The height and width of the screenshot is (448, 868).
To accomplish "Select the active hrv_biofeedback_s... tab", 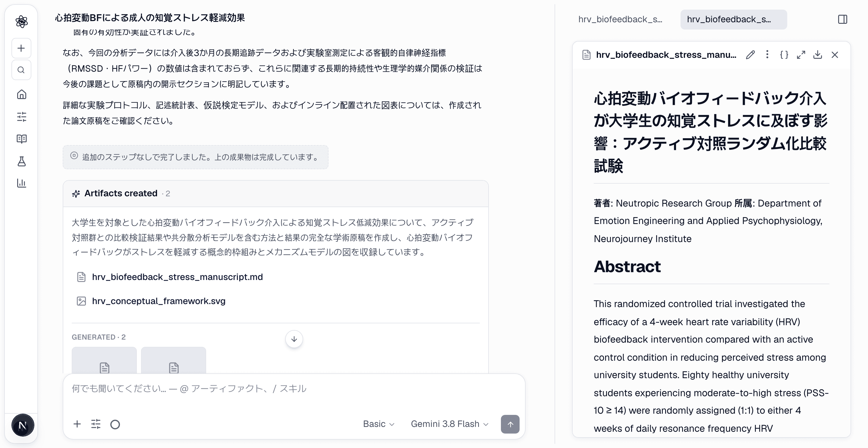I will pos(734,19).
